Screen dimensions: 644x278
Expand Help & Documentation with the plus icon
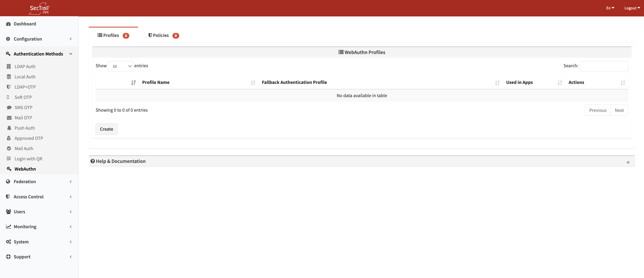628,162
